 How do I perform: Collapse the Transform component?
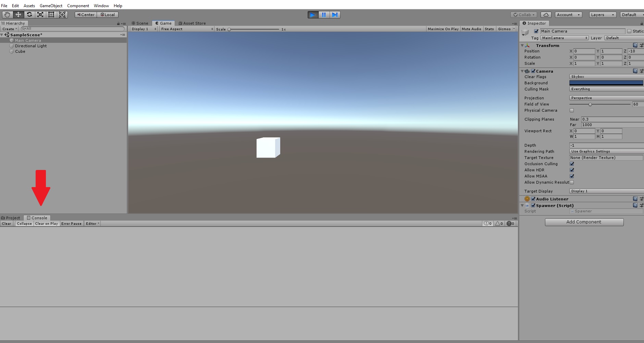click(522, 45)
